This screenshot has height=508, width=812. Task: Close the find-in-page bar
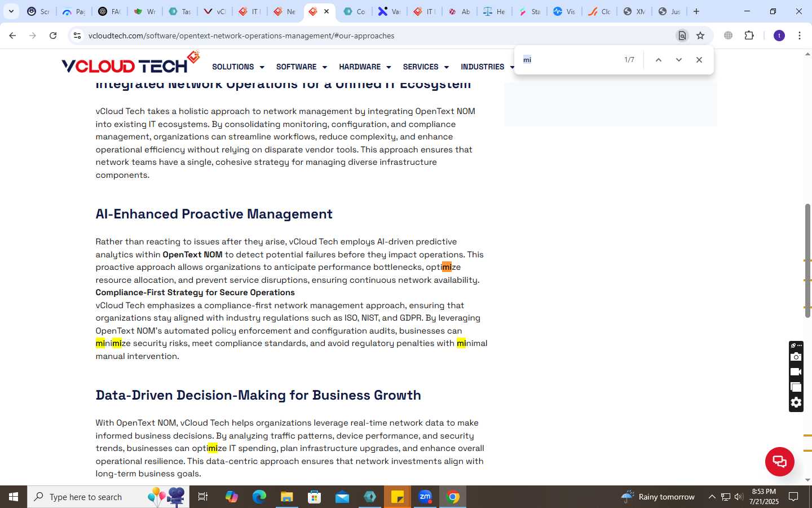pos(699,60)
